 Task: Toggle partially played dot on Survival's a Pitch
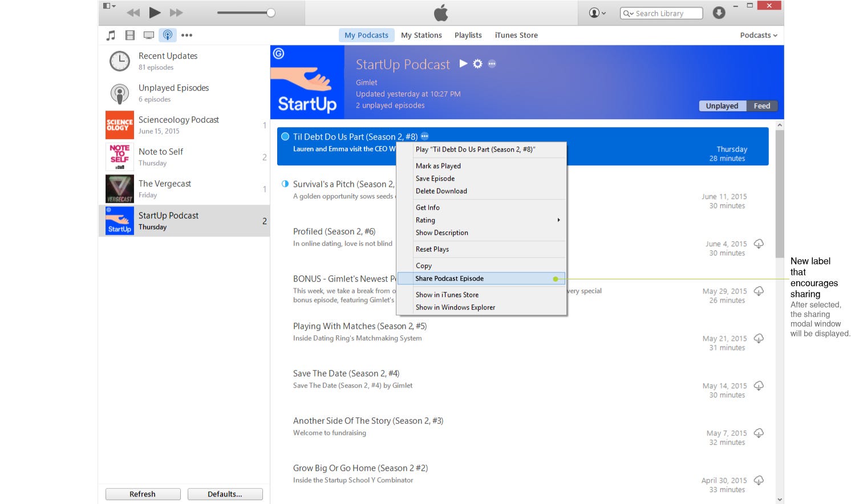click(285, 184)
